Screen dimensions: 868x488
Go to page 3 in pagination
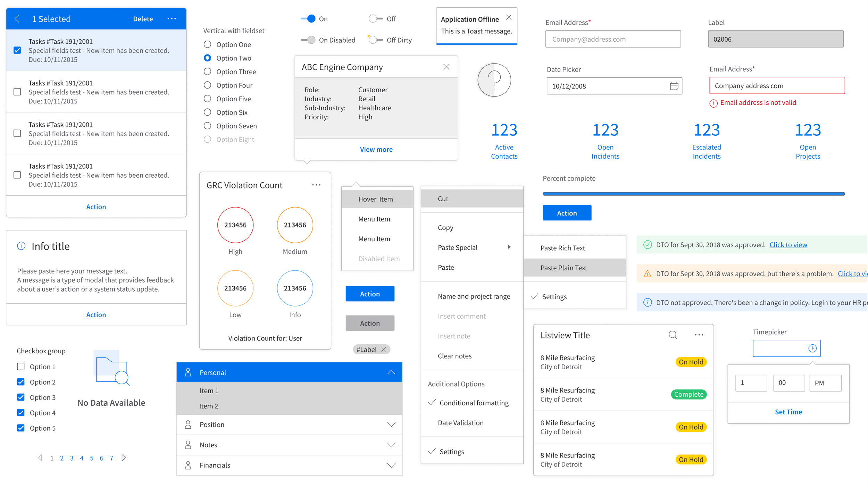pos(72,458)
